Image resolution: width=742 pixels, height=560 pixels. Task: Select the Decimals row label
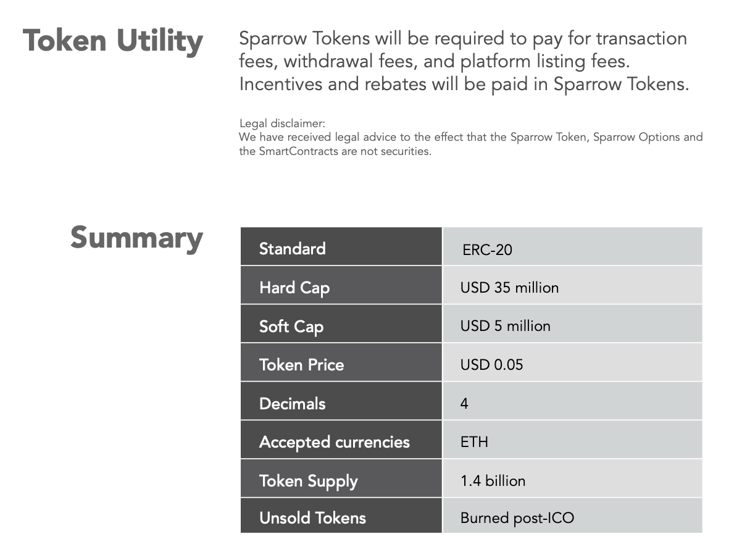341,401
